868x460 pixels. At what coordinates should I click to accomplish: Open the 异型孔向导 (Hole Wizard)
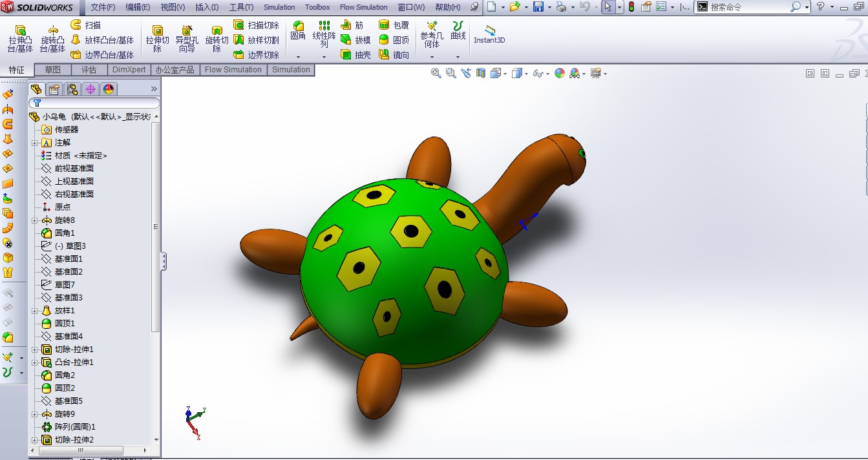click(x=187, y=37)
